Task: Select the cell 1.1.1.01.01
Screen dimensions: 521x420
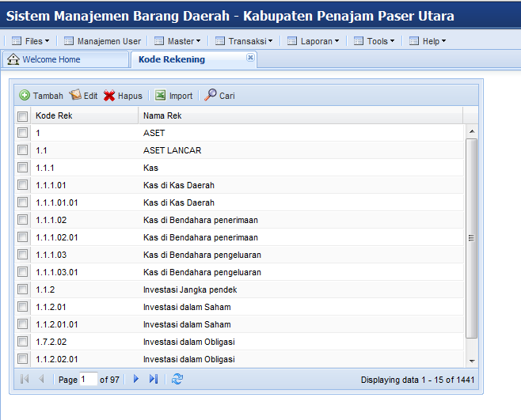Action: click(57, 202)
